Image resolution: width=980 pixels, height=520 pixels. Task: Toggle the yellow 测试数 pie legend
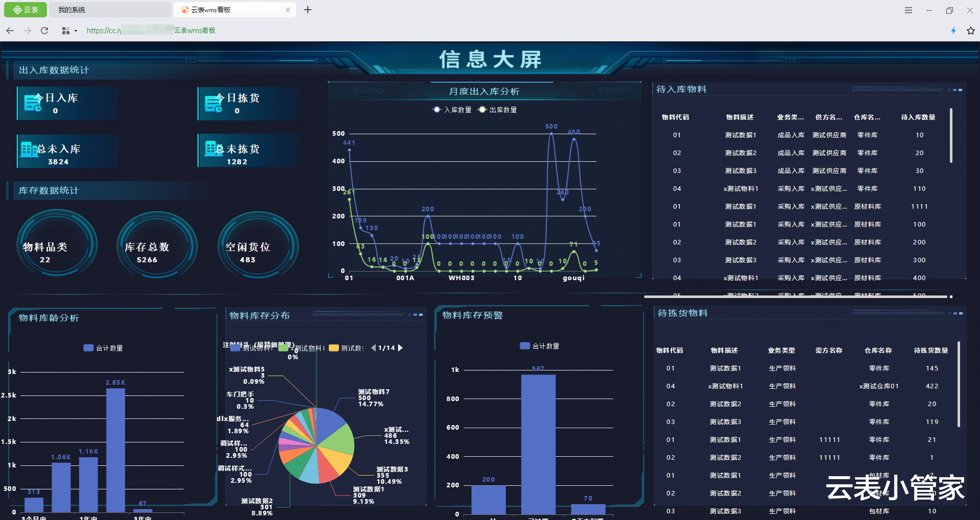coord(347,348)
